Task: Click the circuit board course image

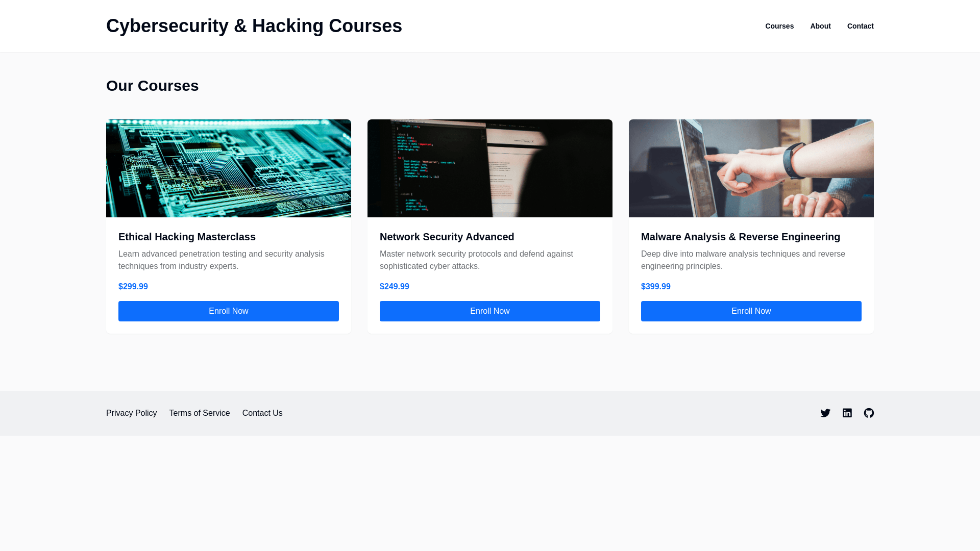Action: pyautogui.click(x=229, y=168)
